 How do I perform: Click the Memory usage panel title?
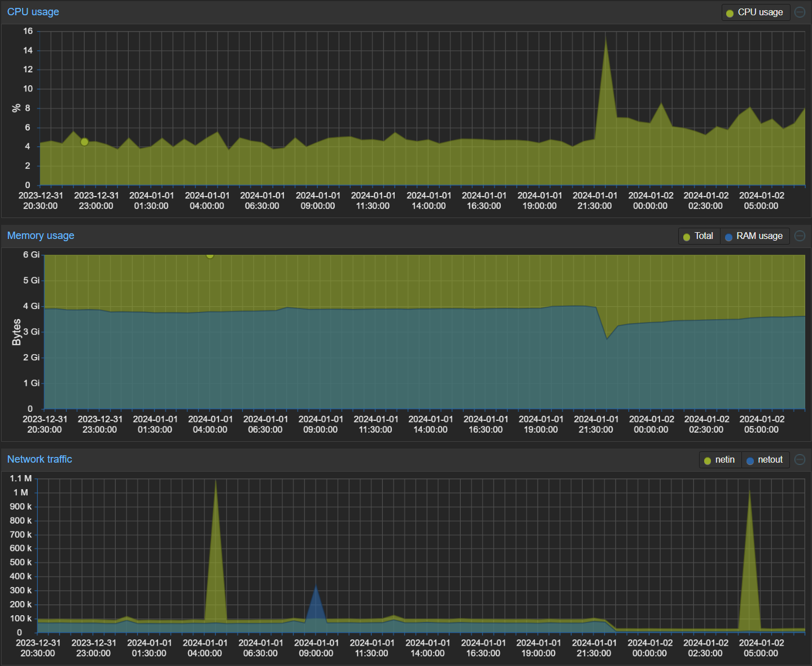click(41, 236)
